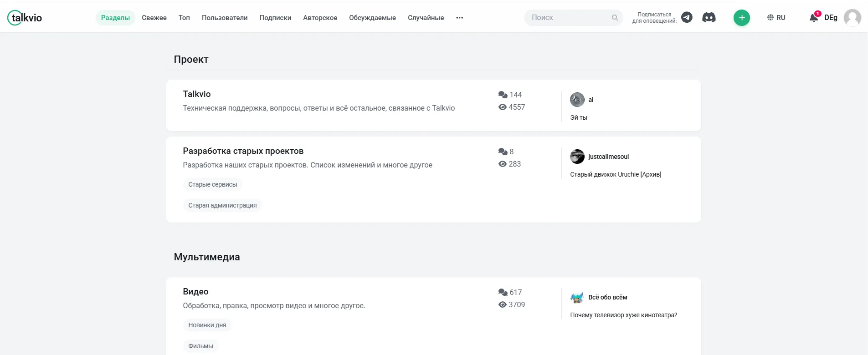868x355 pixels.
Task: Go to the Обсуждаемые tab
Action: (372, 18)
